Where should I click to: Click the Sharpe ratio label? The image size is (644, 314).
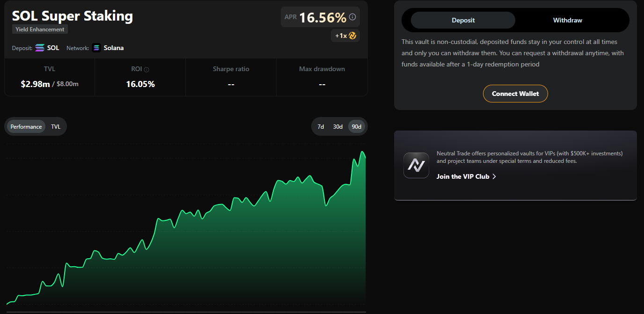point(231,69)
